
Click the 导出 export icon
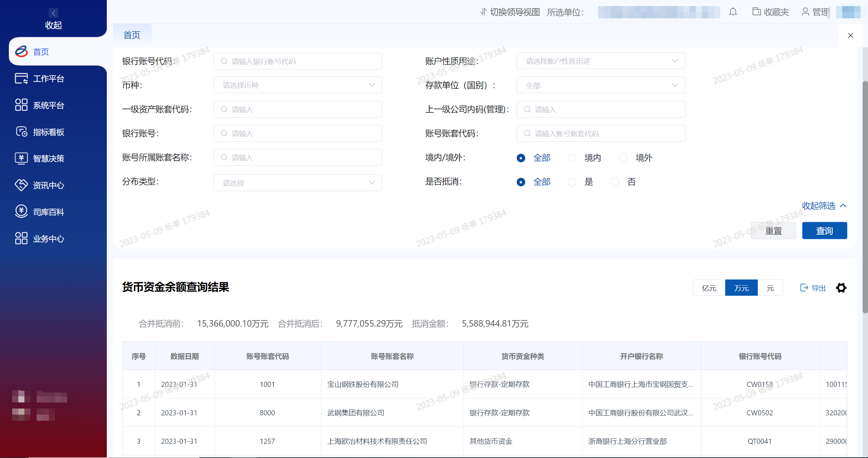[804, 288]
